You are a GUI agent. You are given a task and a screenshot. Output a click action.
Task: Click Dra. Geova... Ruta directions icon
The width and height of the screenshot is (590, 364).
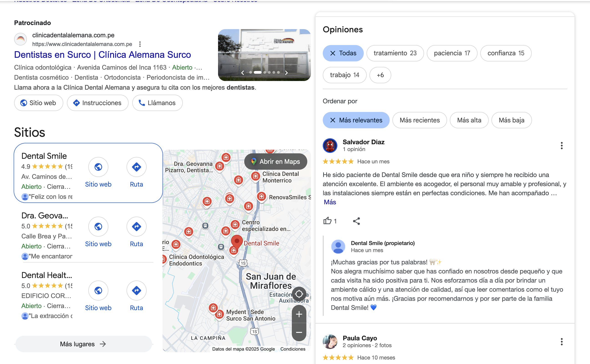137,226
